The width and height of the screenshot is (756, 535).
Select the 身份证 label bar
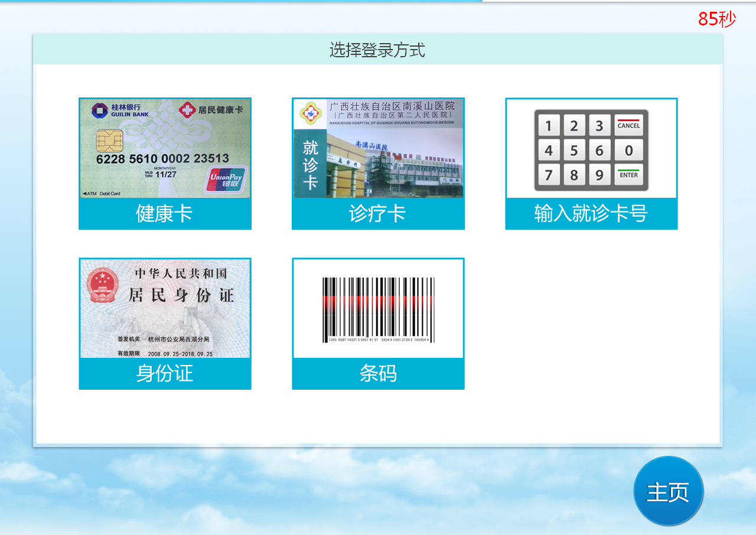point(165,374)
